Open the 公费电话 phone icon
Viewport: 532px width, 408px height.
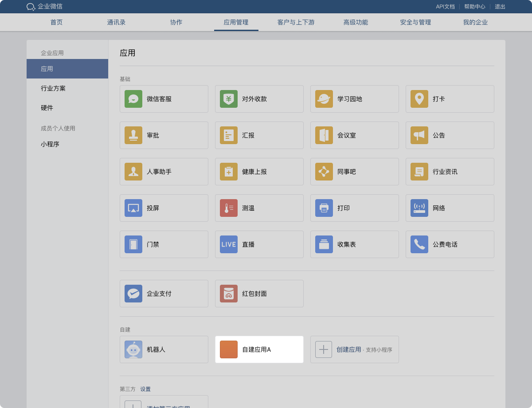point(419,244)
